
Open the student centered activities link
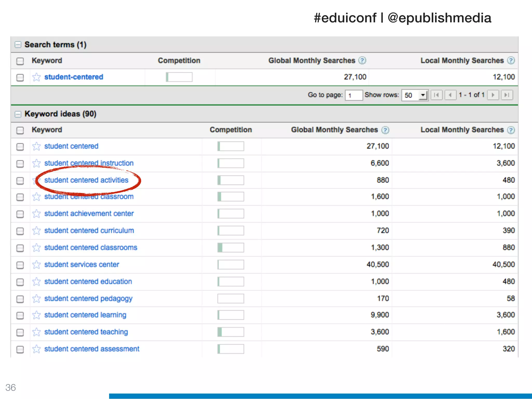(x=86, y=180)
